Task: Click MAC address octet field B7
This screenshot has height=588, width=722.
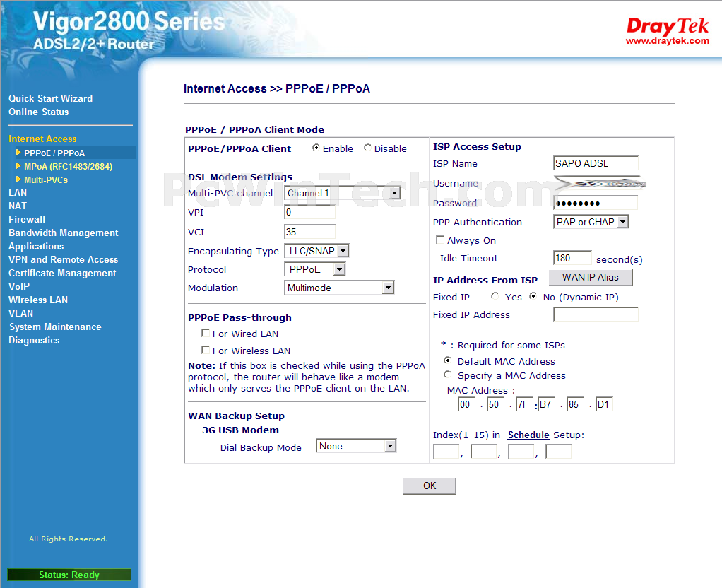Action: pos(546,404)
